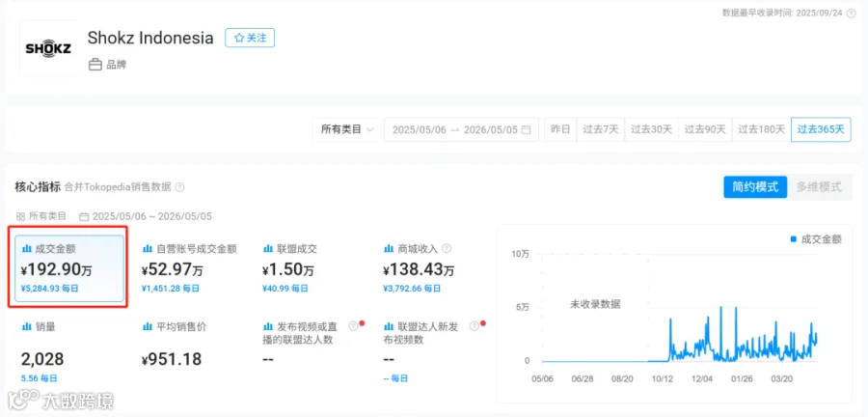Choose the 过去90天 time range
Screen dimensions: 868x417
tap(705, 129)
